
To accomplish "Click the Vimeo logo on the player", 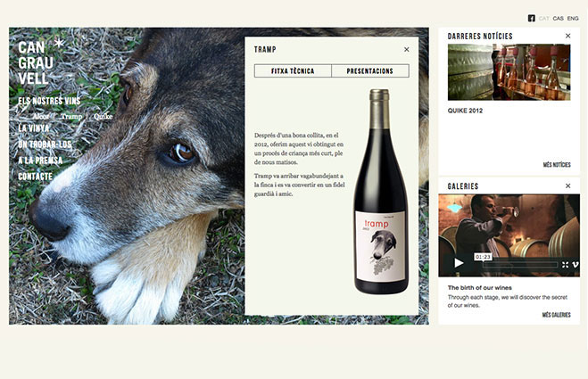I will coord(576,265).
